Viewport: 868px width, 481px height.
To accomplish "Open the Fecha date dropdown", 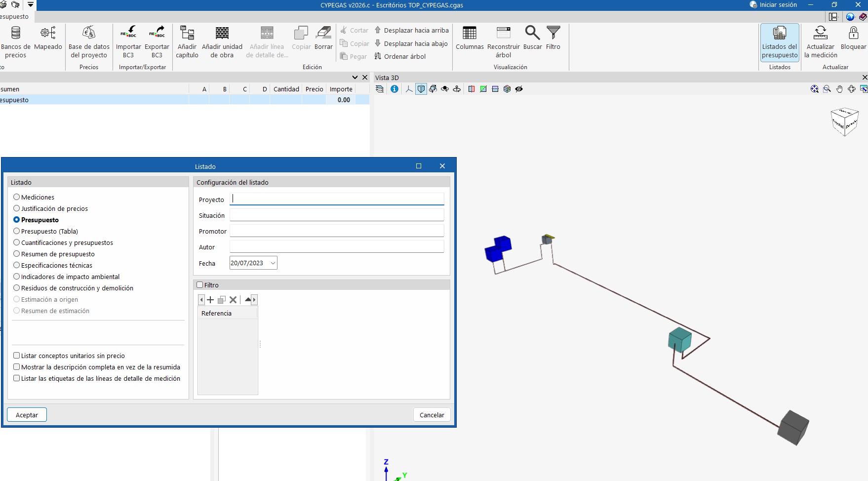I will tap(273, 263).
